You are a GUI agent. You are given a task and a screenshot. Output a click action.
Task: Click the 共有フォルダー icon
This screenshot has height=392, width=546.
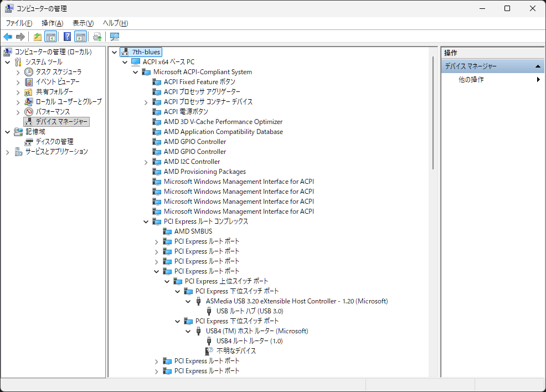pos(29,92)
